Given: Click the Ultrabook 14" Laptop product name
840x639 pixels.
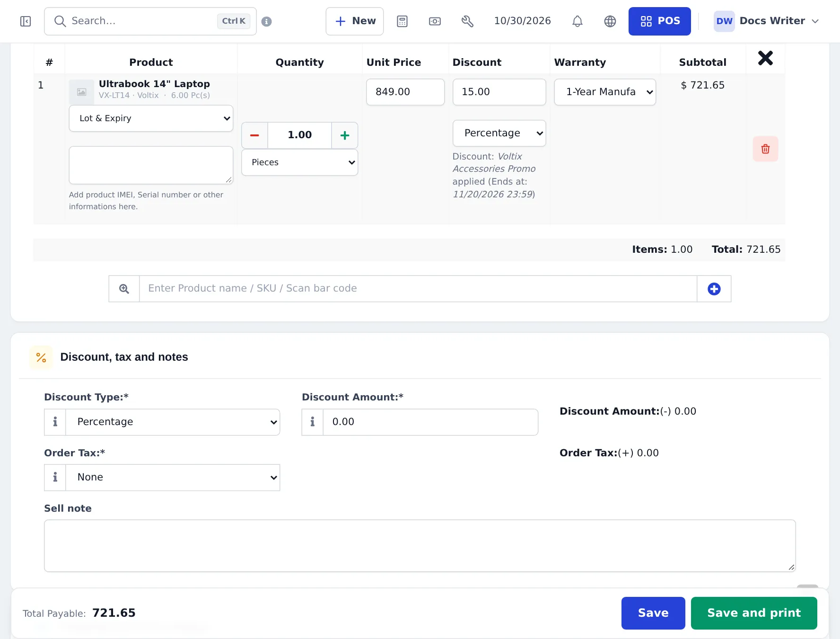Looking at the screenshot, I should coord(154,84).
